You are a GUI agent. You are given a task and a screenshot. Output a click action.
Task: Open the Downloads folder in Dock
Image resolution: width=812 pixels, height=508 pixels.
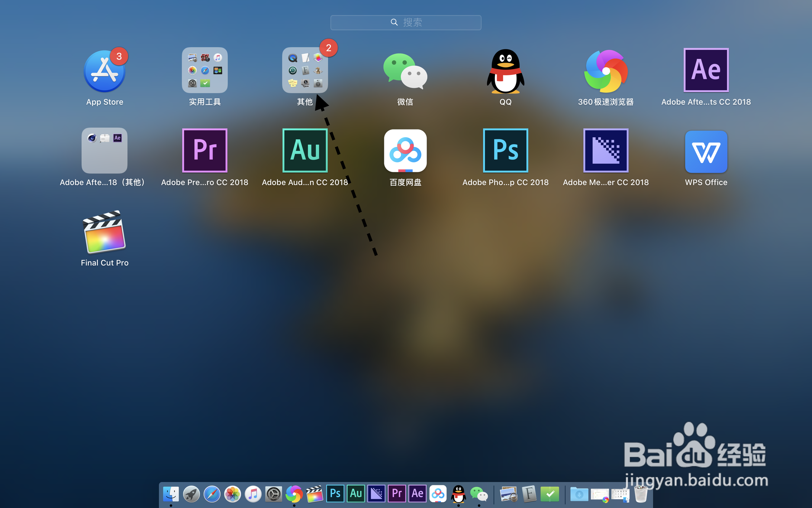click(579, 494)
